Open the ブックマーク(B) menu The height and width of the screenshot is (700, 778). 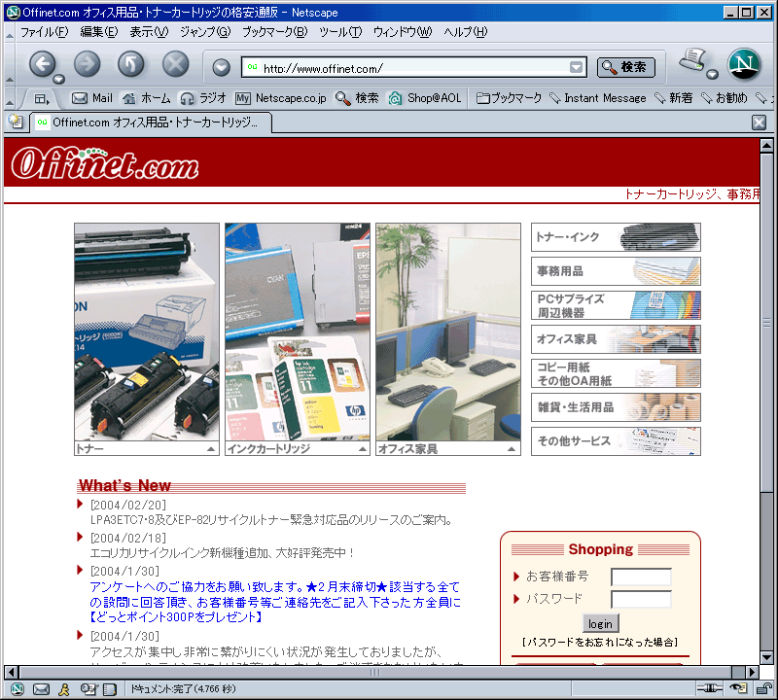274,32
